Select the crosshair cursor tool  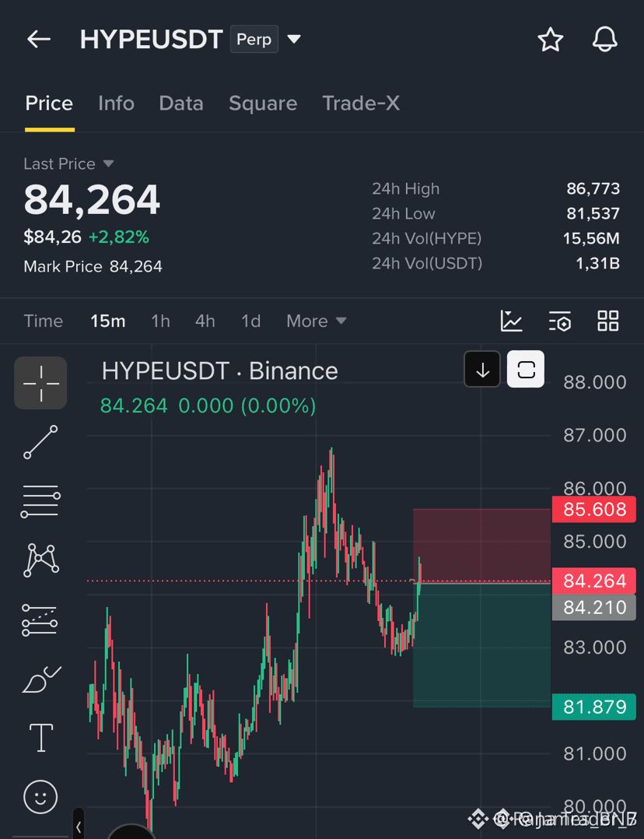pos(40,383)
